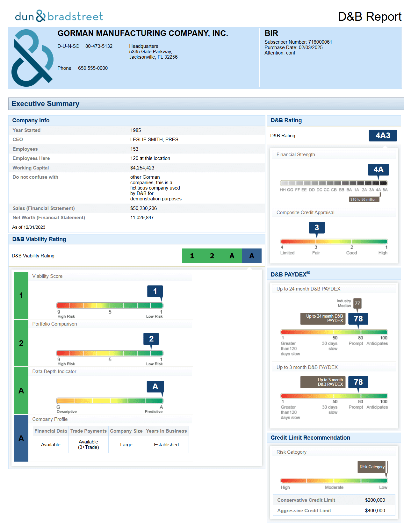Image resolution: width=411 pixels, height=532 pixels.
Task: Click the D&B Report title
Action: tap(370, 17)
